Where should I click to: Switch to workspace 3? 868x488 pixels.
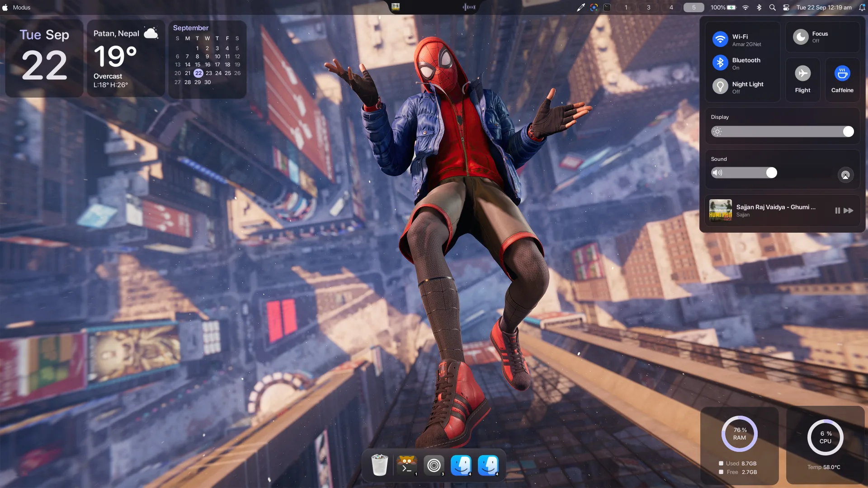649,7
